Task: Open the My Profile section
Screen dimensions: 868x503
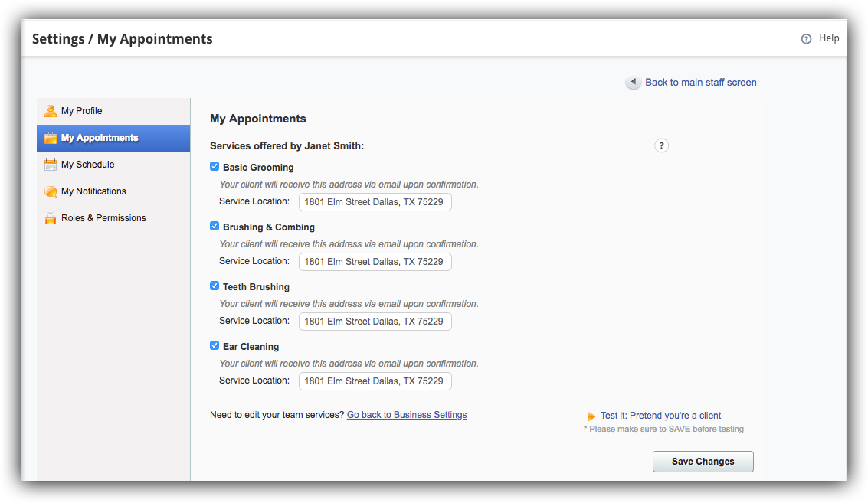Action: tap(113, 111)
